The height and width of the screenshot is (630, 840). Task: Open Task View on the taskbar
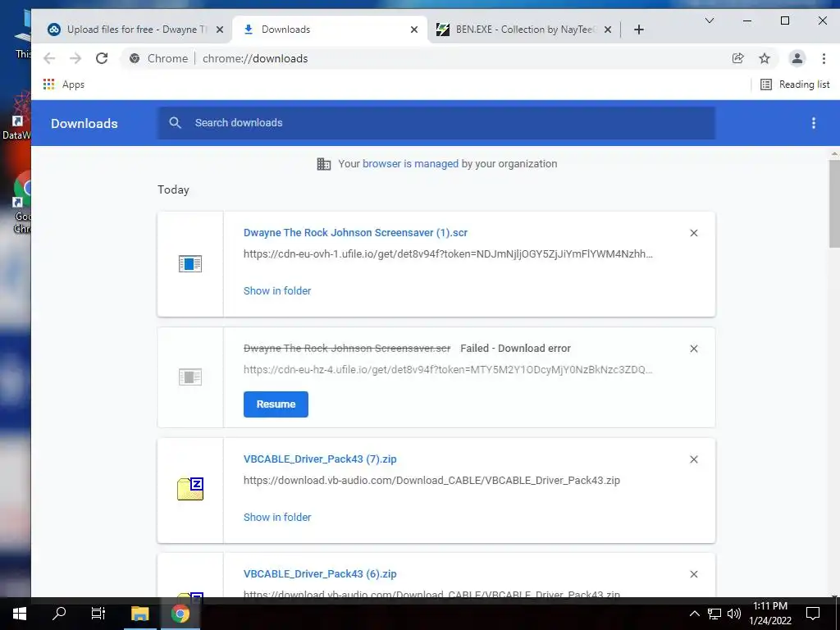98,614
